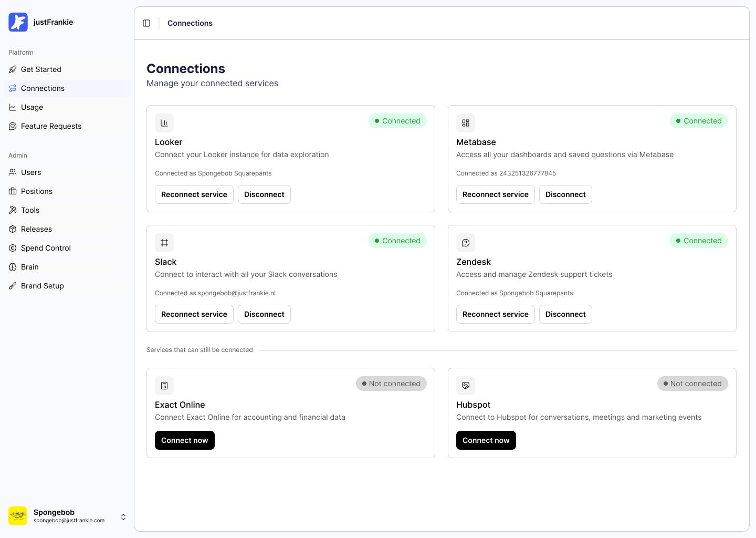Click the Get Started rocket icon

[x=13, y=69]
